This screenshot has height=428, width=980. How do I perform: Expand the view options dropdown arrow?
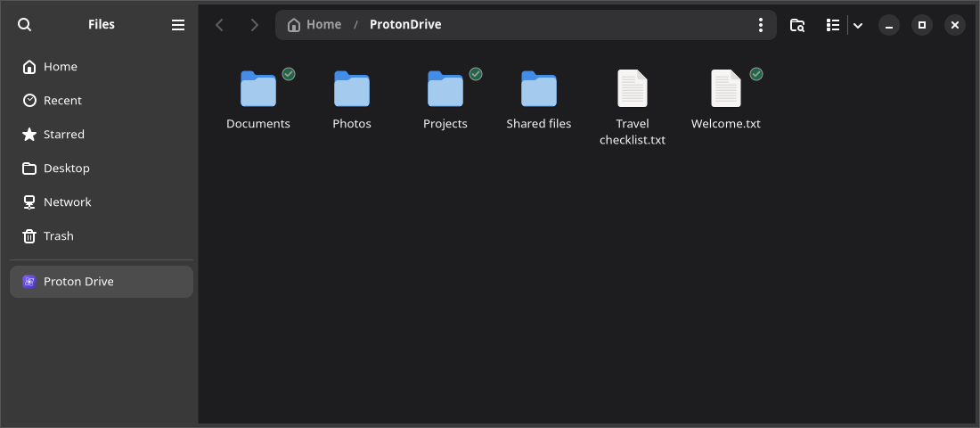(x=858, y=25)
